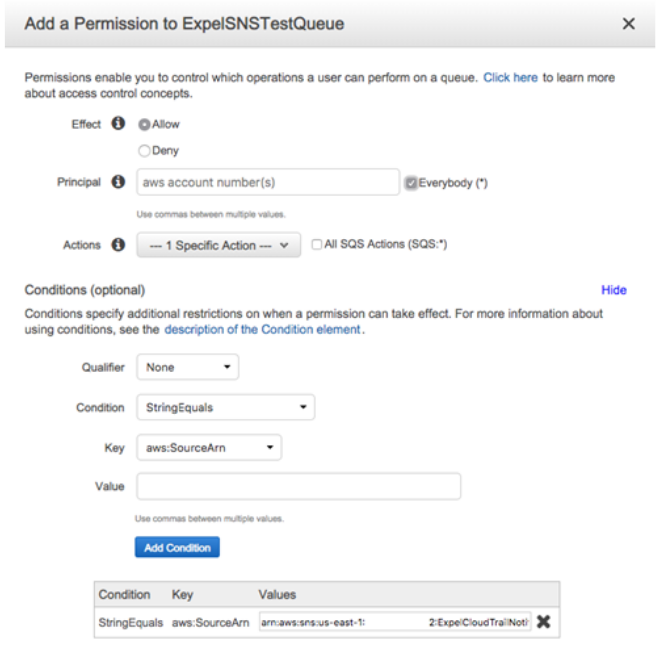The height and width of the screenshot is (649, 657).
Task: Open the Qualifier dropdown set to None
Action: click(x=188, y=367)
